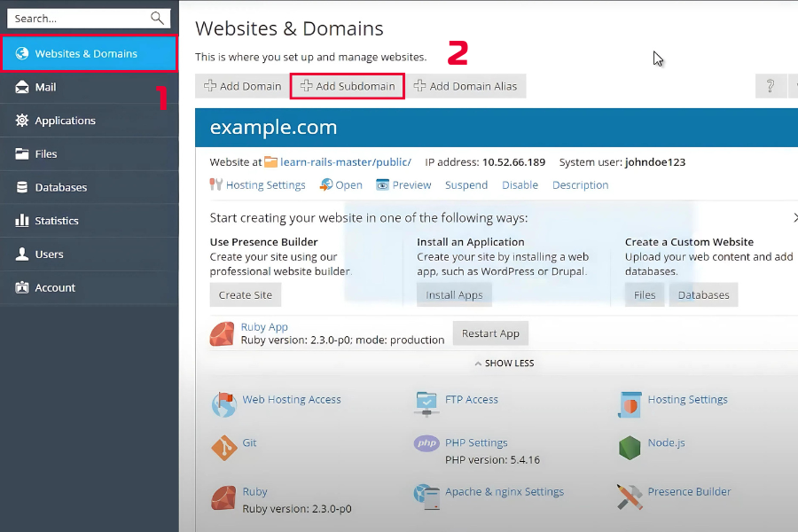
Task: Click the Suspend link
Action: point(466,185)
